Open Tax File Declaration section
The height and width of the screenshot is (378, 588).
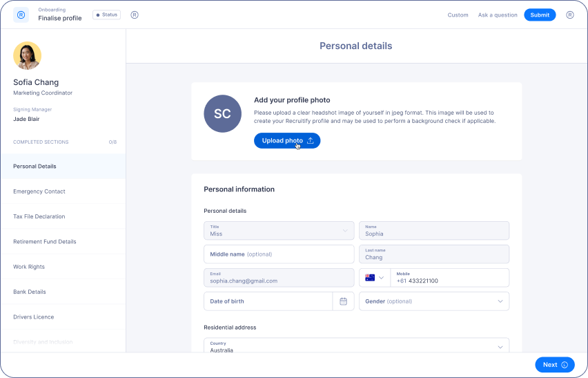[63, 216]
